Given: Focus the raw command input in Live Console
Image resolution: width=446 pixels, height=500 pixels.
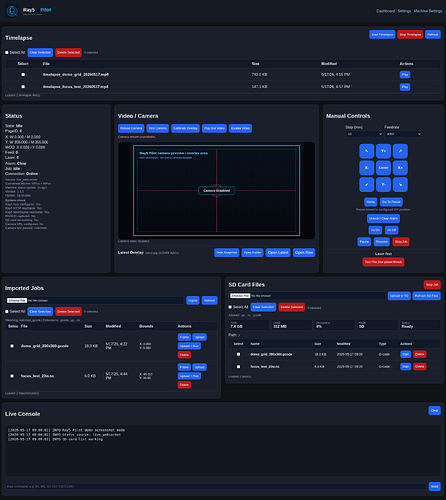Looking at the screenshot, I should pyautogui.click(x=216, y=486).
